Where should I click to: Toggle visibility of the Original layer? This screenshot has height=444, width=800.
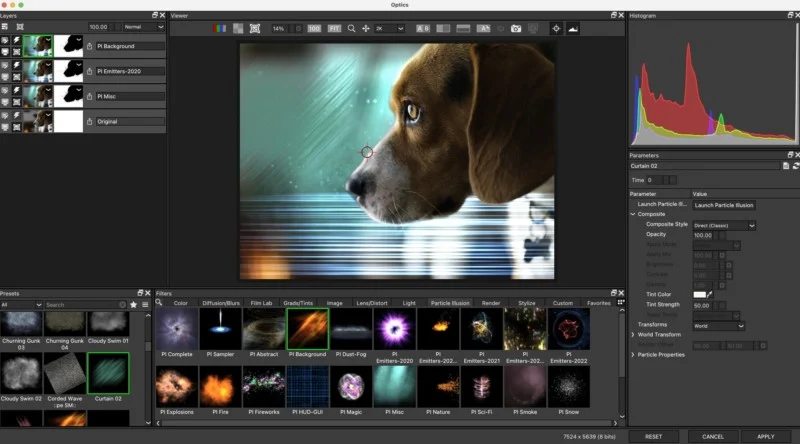pyautogui.click(x=6, y=117)
